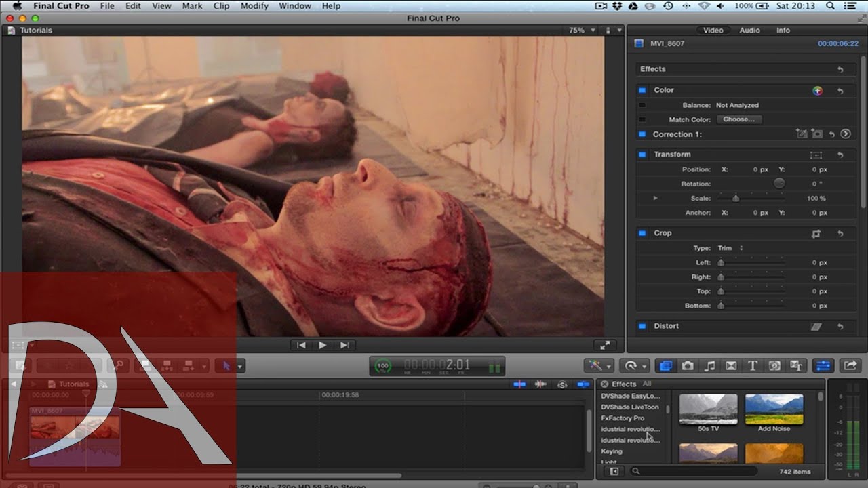Open the Transitions browser
The image size is (868, 488).
pyautogui.click(x=731, y=365)
